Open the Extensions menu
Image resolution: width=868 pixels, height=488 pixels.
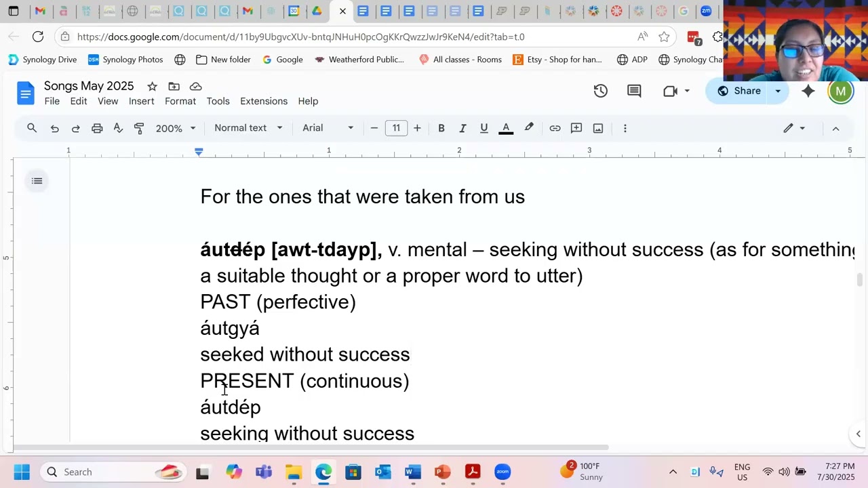263,101
